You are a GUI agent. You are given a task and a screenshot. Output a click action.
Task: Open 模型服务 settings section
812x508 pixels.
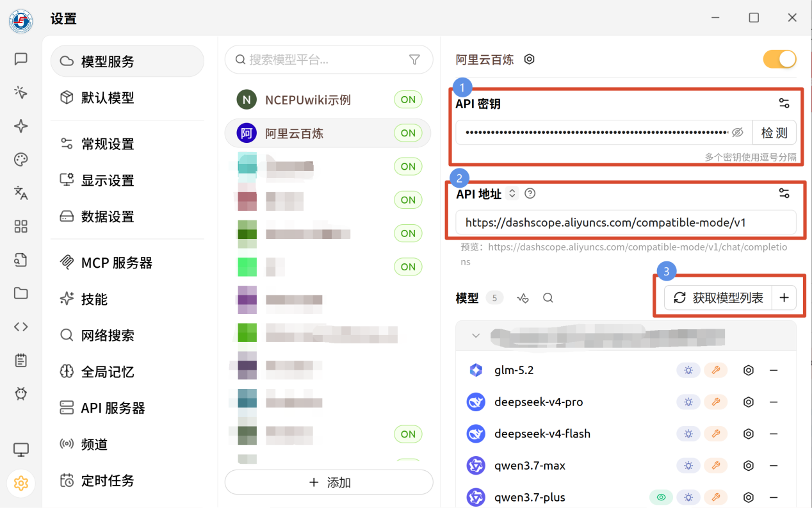click(127, 61)
